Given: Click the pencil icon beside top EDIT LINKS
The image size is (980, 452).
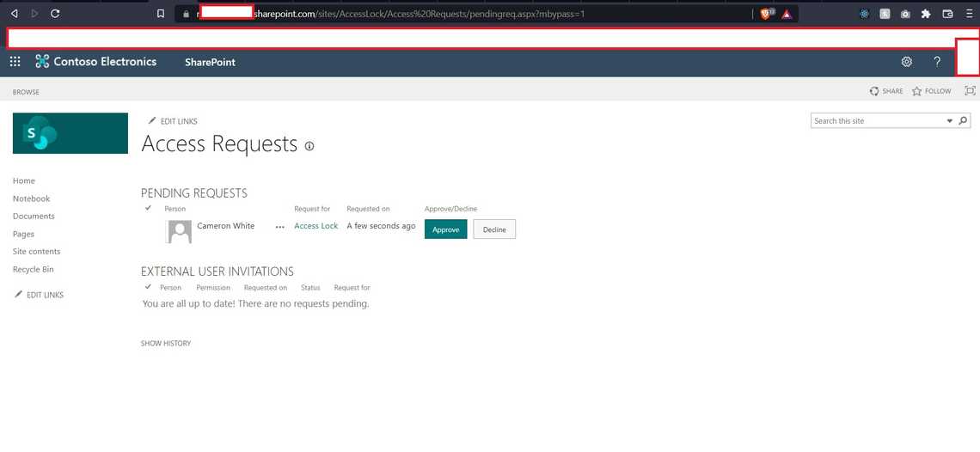Looking at the screenshot, I should pyautogui.click(x=152, y=120).
